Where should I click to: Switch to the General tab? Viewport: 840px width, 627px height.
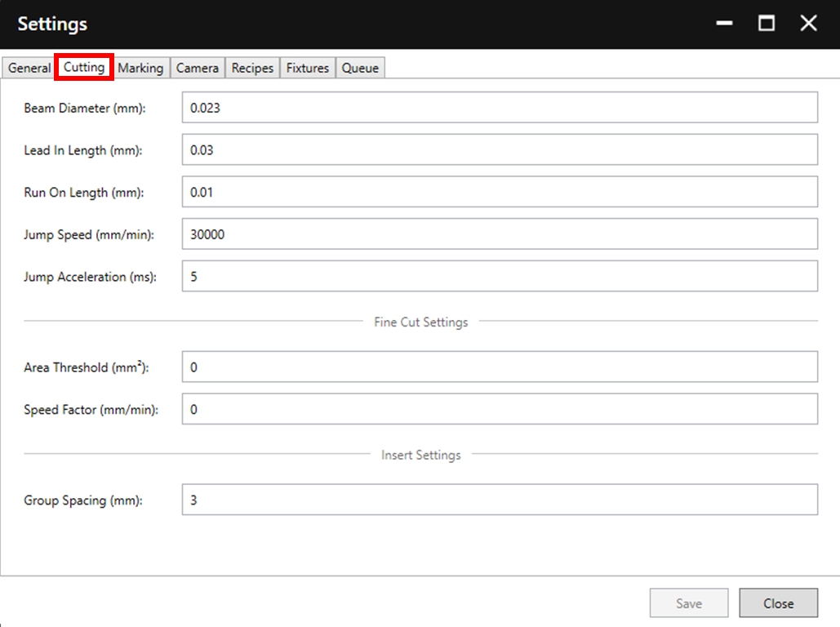click(x=29, y=68)
